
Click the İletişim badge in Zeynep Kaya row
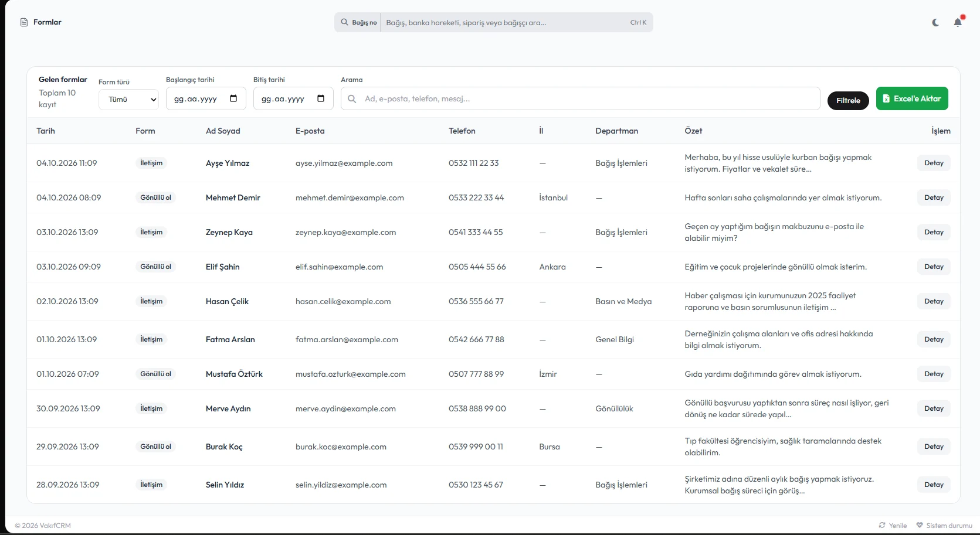pyautogui.click(x=151, y=232)
